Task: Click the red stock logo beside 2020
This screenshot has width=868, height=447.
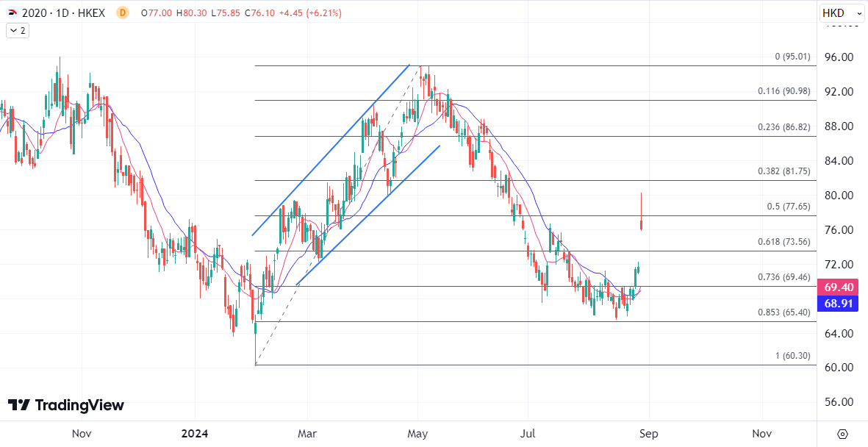Action: tap(12, 13)
